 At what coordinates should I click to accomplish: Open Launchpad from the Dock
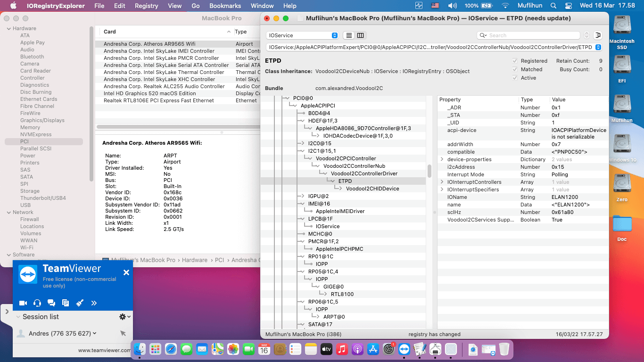pos(156,349)
